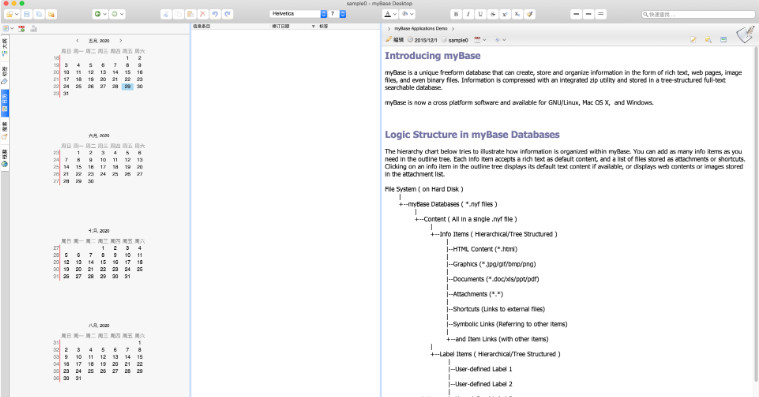Click the red X delete icon

click(203, 14)
